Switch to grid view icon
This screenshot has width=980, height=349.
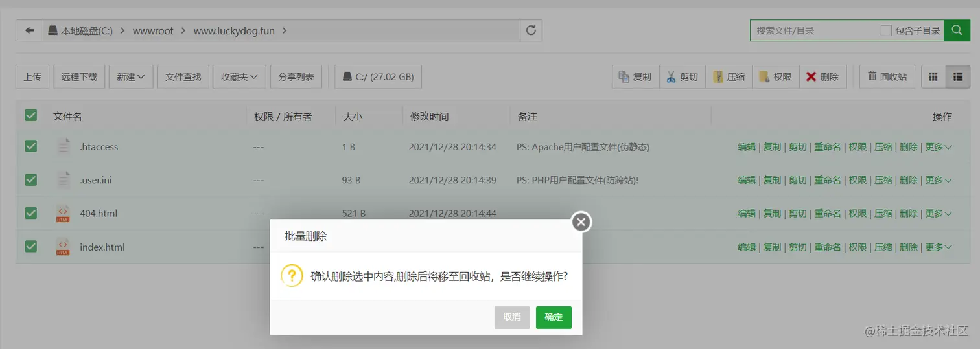[x=933, y=77]
